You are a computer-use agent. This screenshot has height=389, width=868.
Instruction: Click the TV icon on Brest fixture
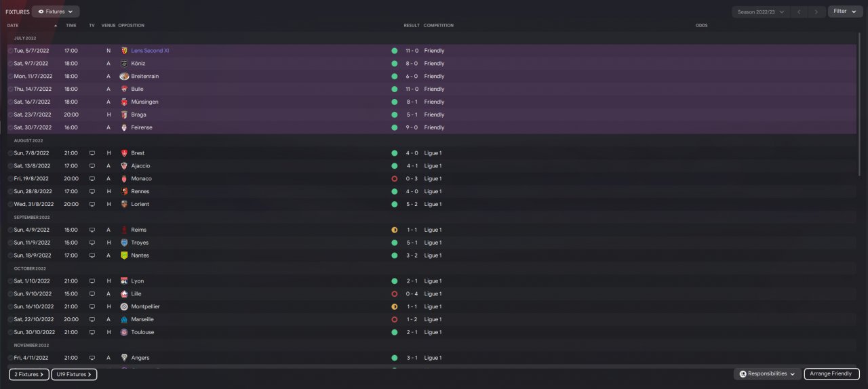pyautogui.click(x=92, y=153)
